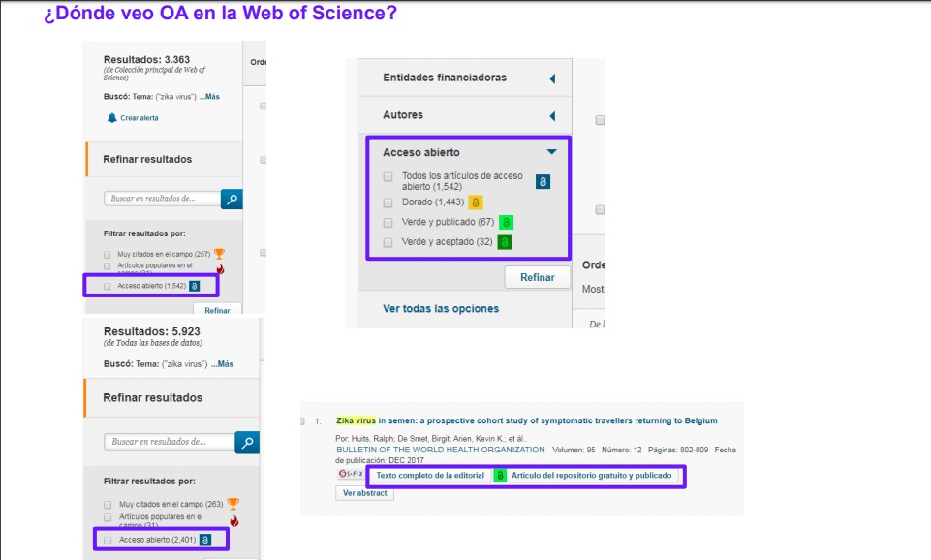Click the green lock icon for Verde y publicado
The height and width of the screenshot is (560, 931).
coord(506,222)
